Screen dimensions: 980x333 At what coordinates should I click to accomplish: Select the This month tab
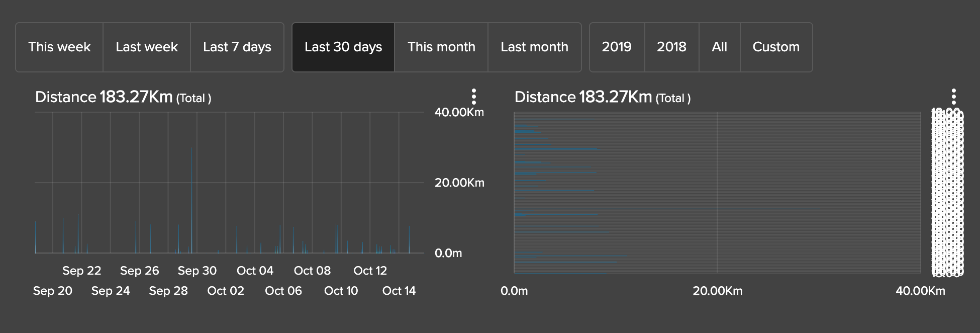coord(441,47)
